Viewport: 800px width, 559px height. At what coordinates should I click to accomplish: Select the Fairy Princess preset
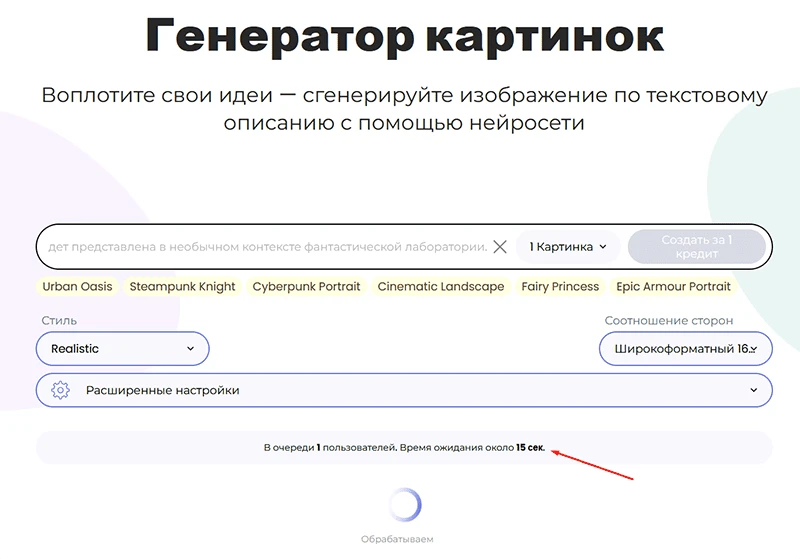tap(560, 287)
